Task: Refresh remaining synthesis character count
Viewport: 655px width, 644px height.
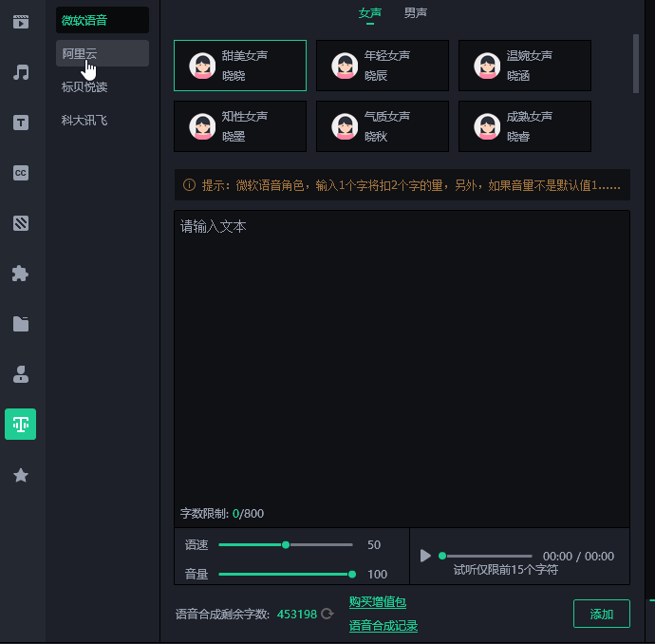Action: click(x=327, y=614)
